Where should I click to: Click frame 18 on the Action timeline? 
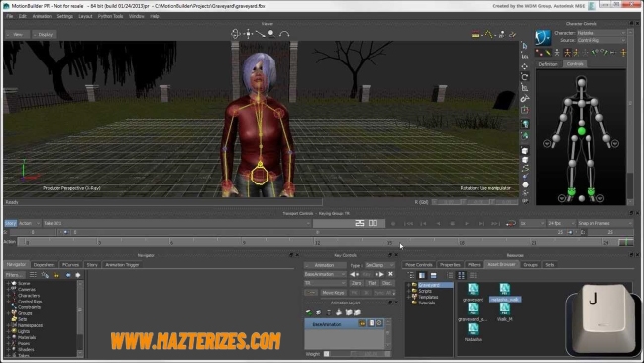coord(462,243)
